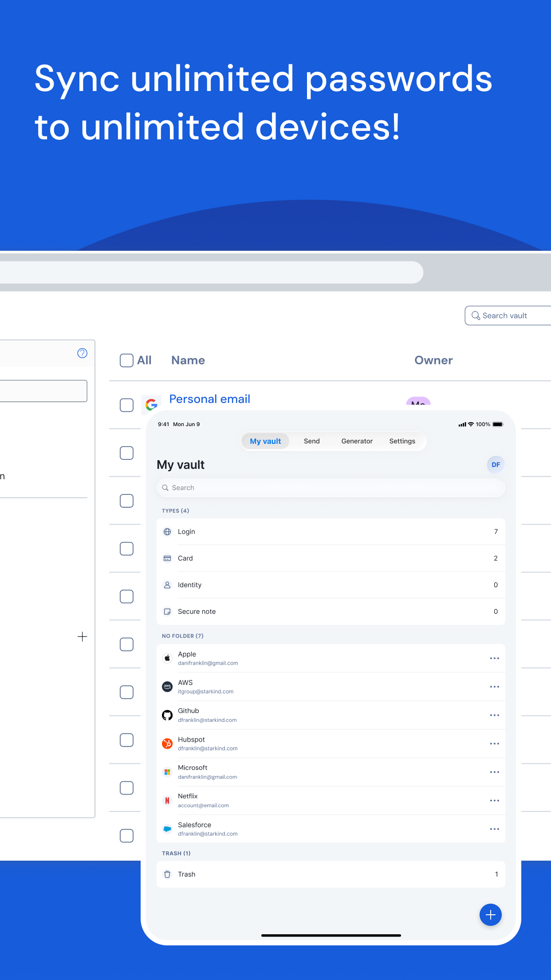Open the Settings tab

(x=402, y=441)
